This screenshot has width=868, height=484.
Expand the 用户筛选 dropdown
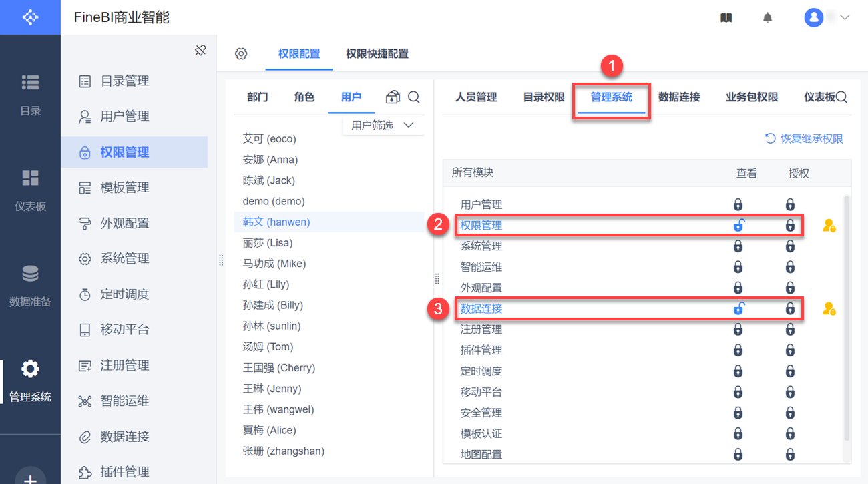[x=383, y=126]
